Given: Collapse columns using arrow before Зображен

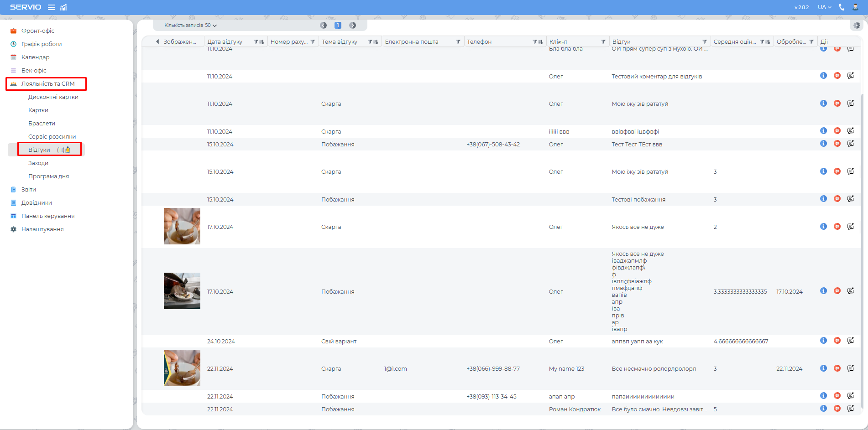Looking at the screenshot, I should click(157, 42).
